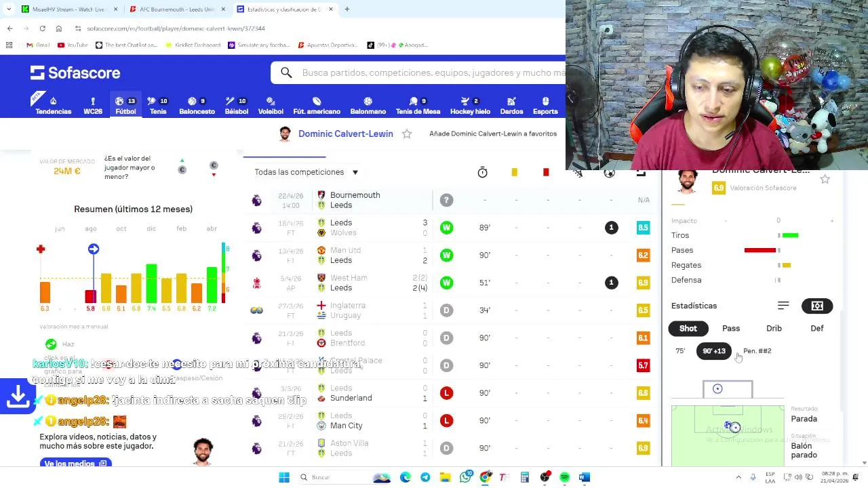Click the red injury cross marker on chart

point(41,249)
